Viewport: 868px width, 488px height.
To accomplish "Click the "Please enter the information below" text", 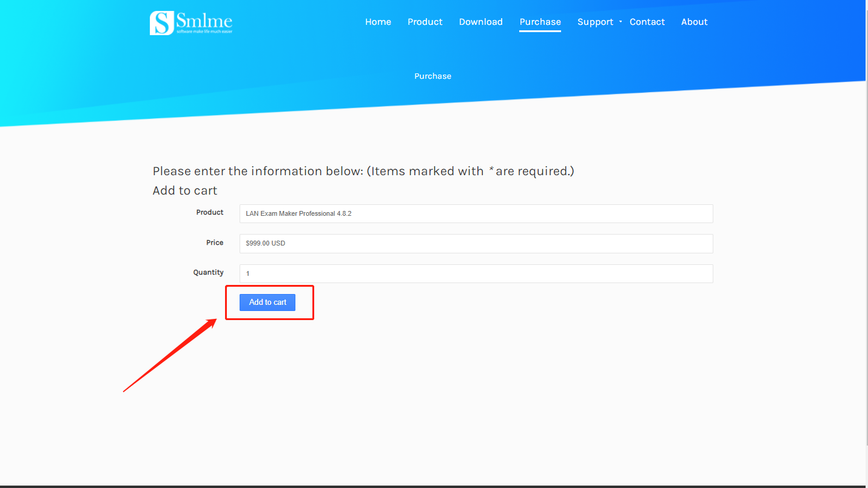I will pos(258,171).
